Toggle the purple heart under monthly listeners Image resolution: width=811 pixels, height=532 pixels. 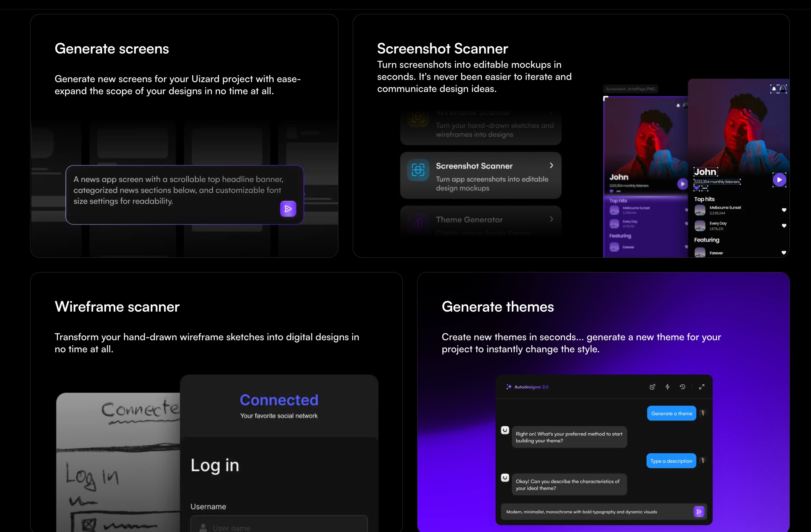[697, 188]
